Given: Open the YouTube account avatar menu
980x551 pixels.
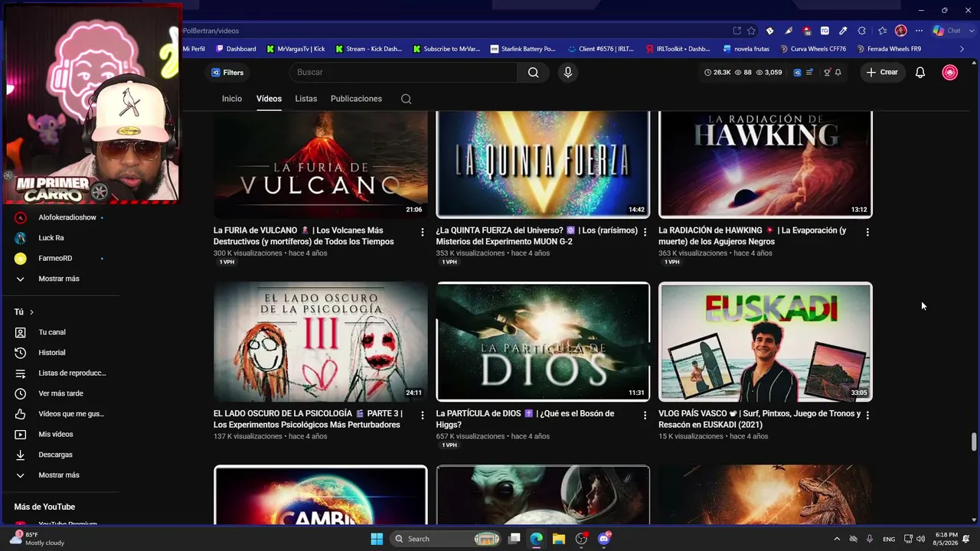Looking at the screenshot, I should pos(950,73).
